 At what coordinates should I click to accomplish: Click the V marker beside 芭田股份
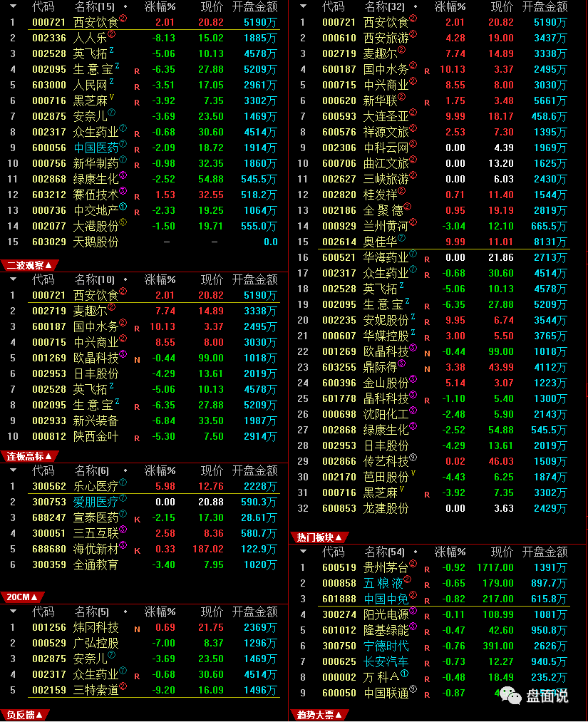click(x=413, y=473)
